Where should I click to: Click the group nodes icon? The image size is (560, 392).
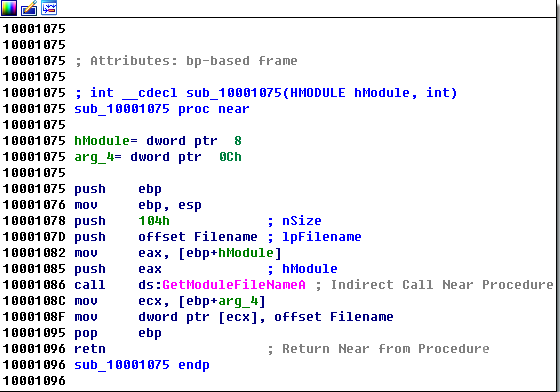(x=49, y=7)
